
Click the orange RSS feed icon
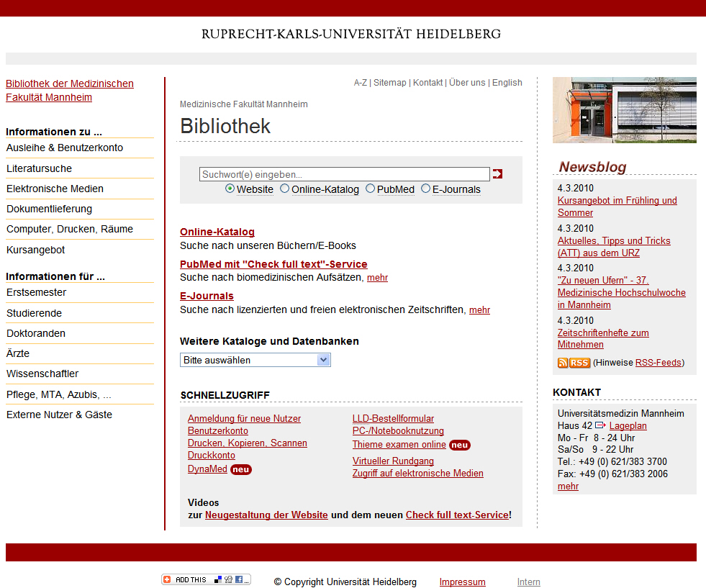(x=574, y=363)
